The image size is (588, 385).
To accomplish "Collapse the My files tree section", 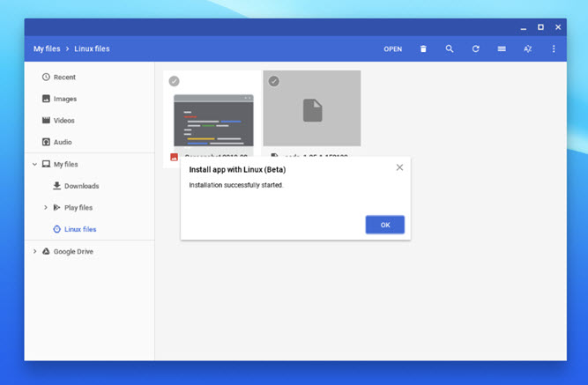I will point(34,164).
